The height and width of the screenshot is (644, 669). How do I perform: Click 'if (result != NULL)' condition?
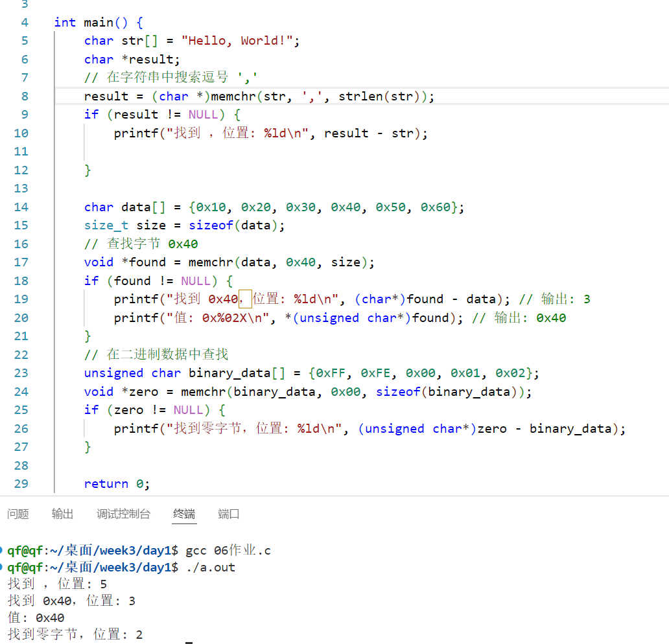(154, 115)
